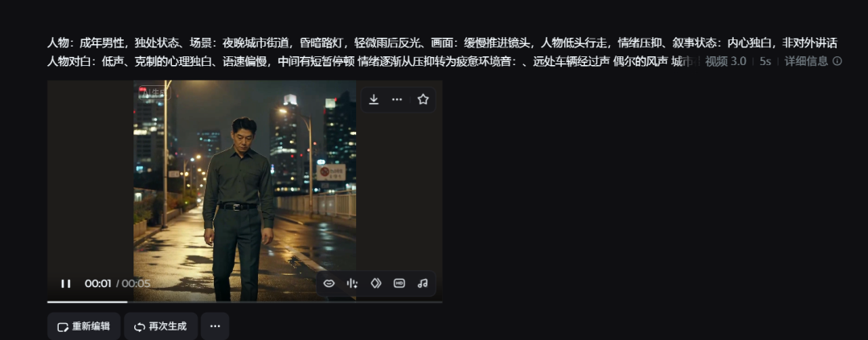Click the prompt text starting with 人物：成年男性

(442, 43)
